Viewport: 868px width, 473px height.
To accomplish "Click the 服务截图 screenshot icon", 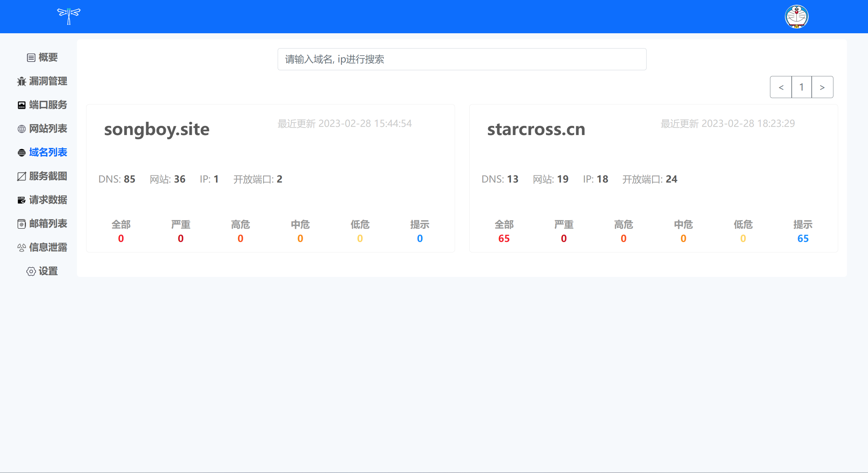I will 22,176.
